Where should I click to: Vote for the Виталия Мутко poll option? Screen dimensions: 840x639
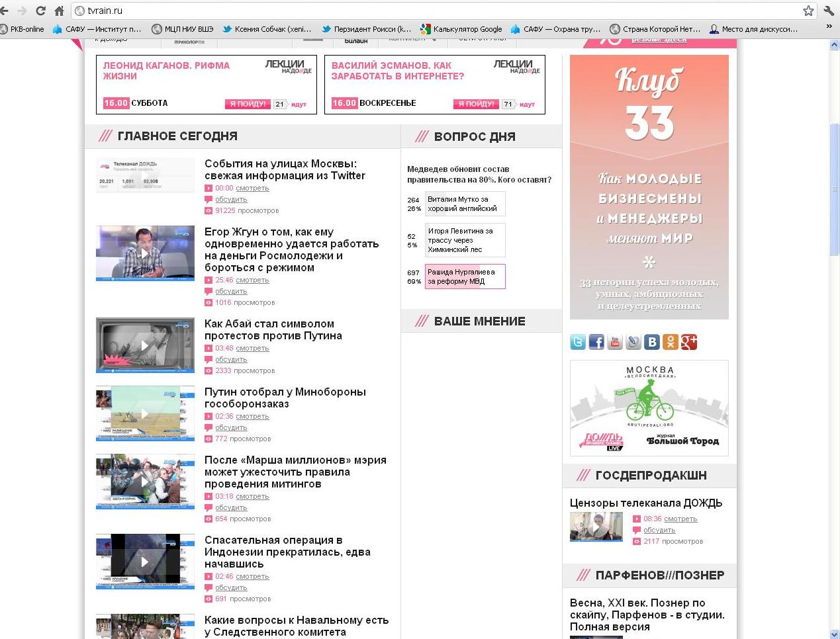(x=465, y=204)
